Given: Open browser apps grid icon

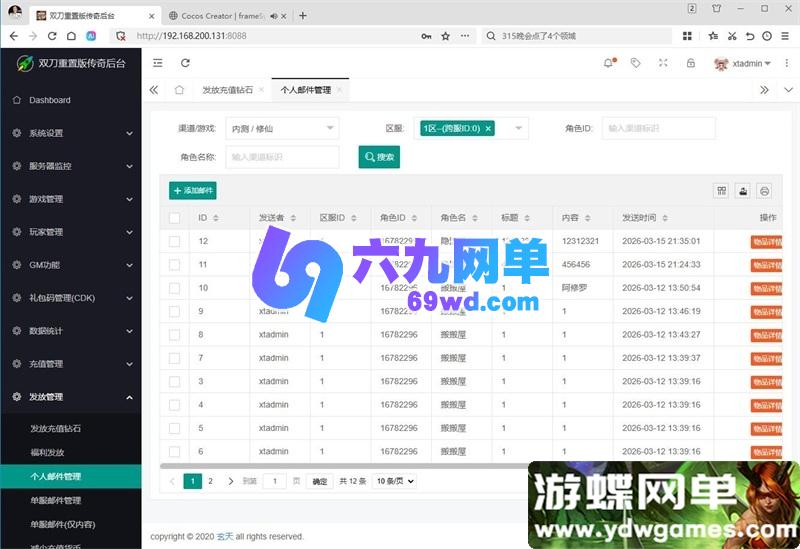Looking at the screenshot, I should [687, 36].
